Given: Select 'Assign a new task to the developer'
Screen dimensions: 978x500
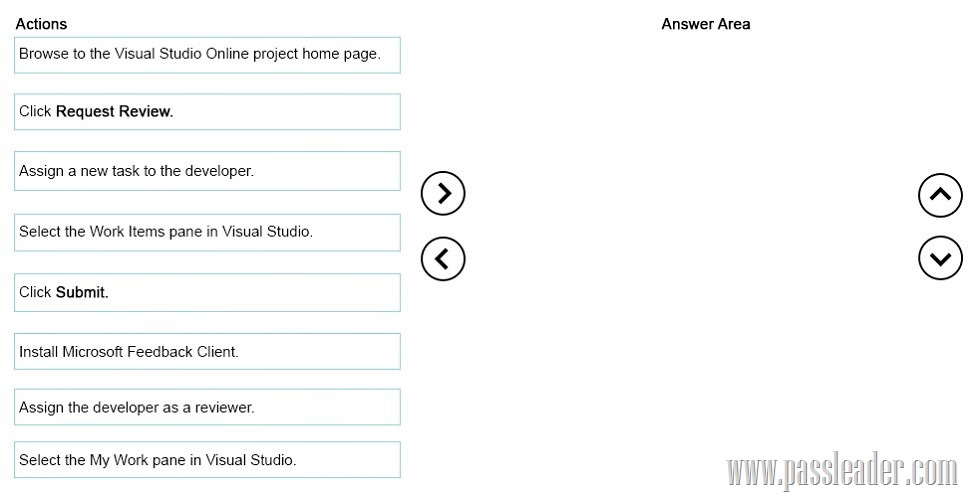Looking at the screenshot, I should tap(207, 171).
